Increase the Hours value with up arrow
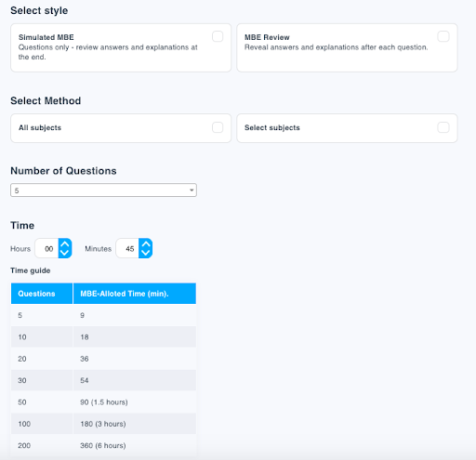Image resolution: width=476 pixels, height=460 pixels. [65, 244]
